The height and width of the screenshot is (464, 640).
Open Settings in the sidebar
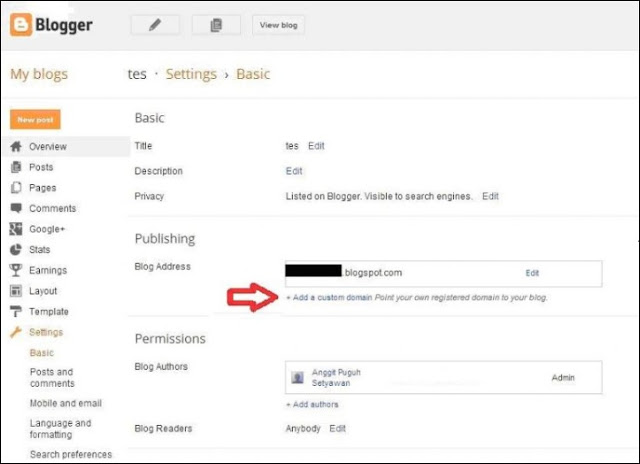pos(46,332)
